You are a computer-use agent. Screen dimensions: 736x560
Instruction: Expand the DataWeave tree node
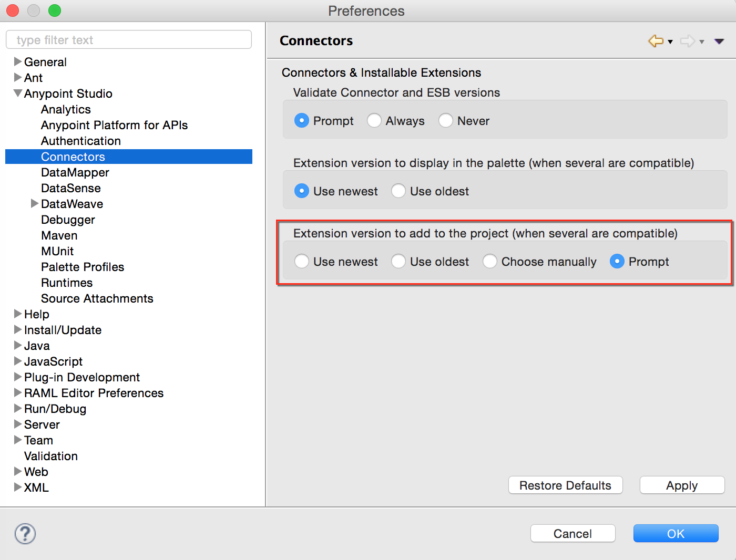[34, 204]
